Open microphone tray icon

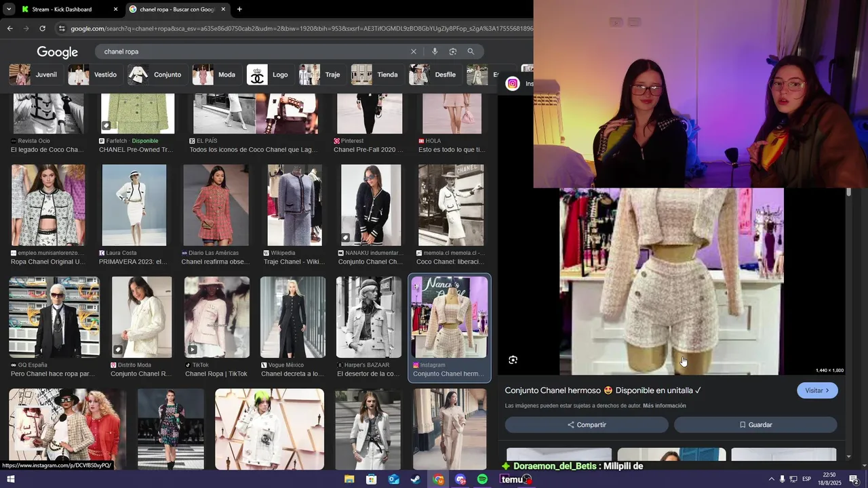(783, 479)
